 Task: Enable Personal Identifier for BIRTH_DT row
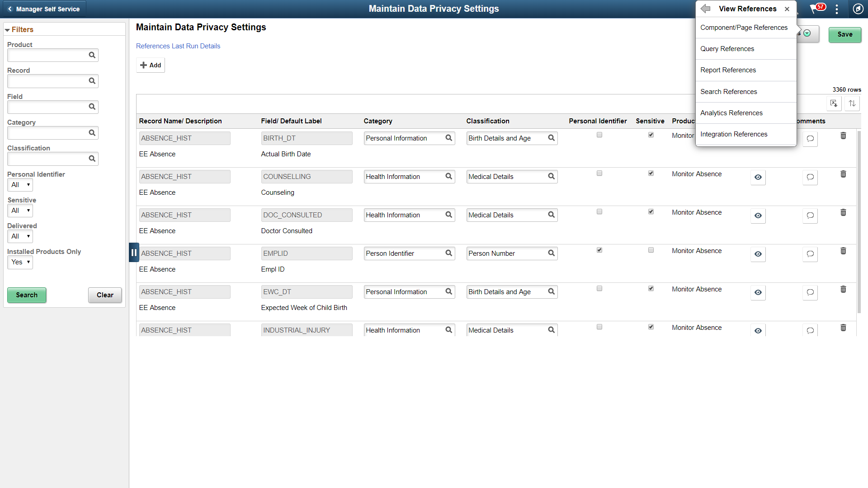(599, 134)
